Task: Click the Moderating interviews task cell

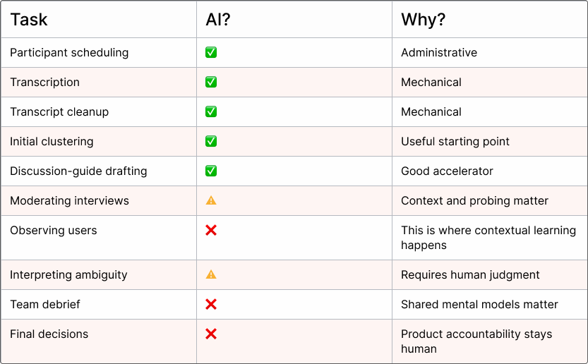Action: click(99, 201)
